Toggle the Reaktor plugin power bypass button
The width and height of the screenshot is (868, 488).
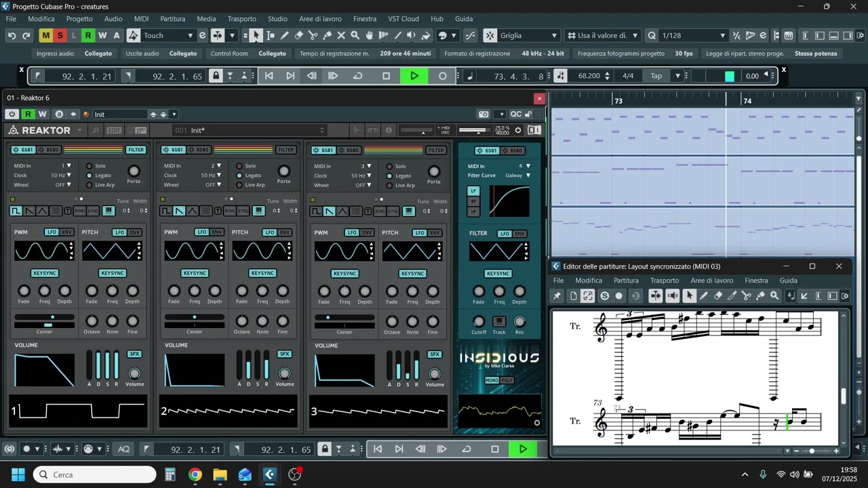[12, 114]
